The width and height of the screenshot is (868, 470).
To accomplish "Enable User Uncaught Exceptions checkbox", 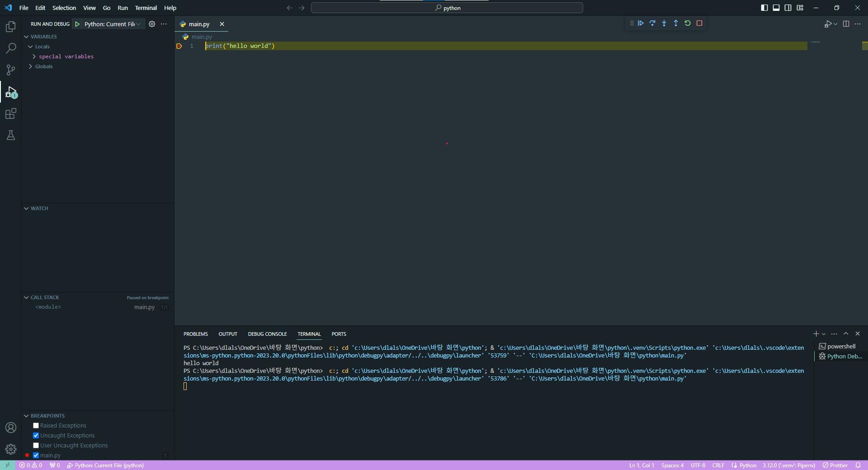I will [36, 446].
